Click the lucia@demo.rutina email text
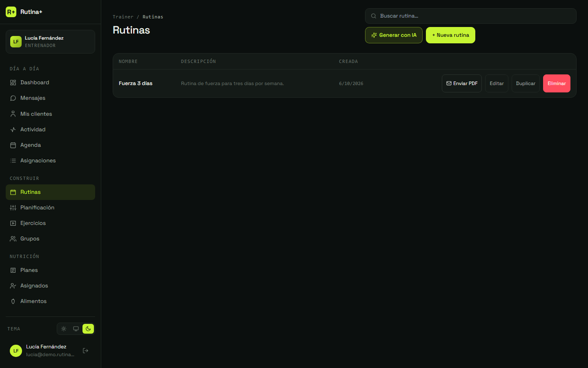 [x=50, y=355]
